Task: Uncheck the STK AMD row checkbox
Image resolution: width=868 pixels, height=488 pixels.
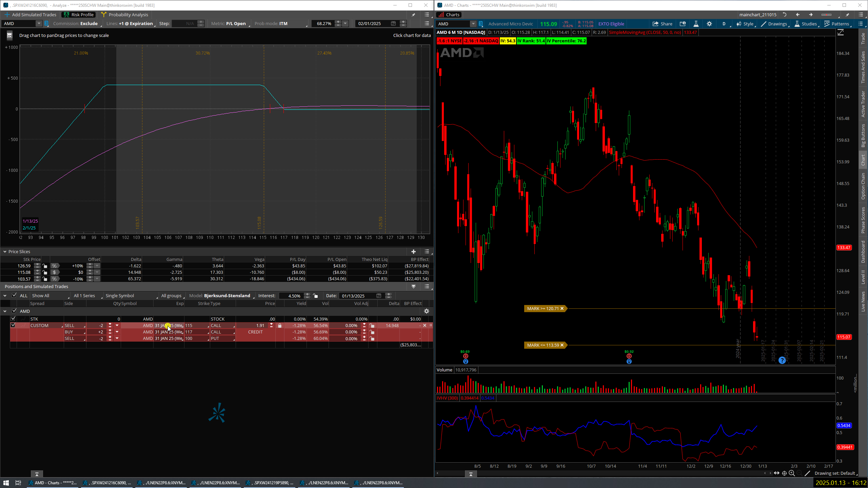Action: [13, 319]
